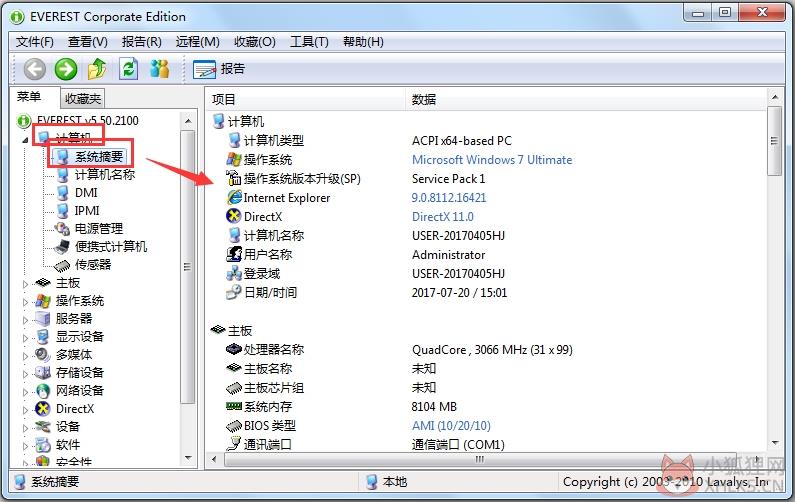This screenshot has height=502, width=795.
Task: Switch to the 菜单 tab
Action: click(x=29, y=96)
